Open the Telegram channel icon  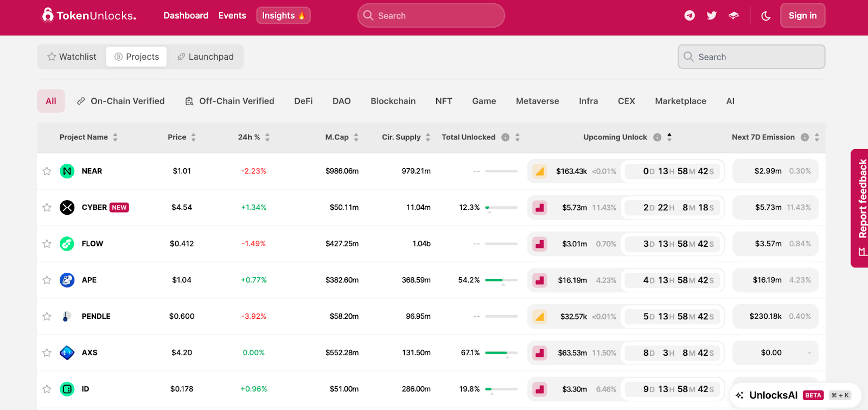690,16
